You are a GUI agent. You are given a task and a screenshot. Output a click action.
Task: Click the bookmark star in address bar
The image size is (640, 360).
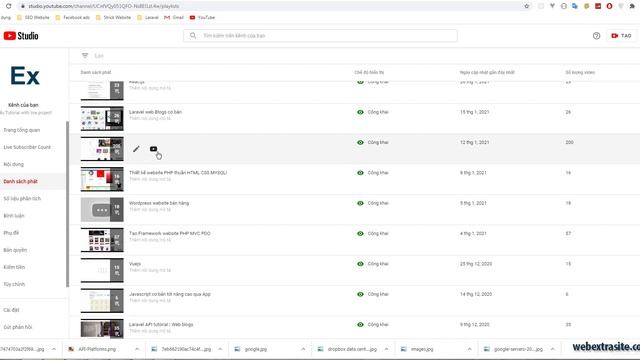527,6
